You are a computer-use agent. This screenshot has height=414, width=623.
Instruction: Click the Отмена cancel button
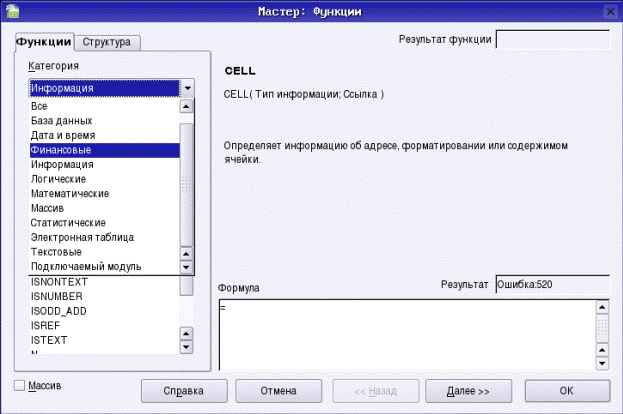pos(279,391)
